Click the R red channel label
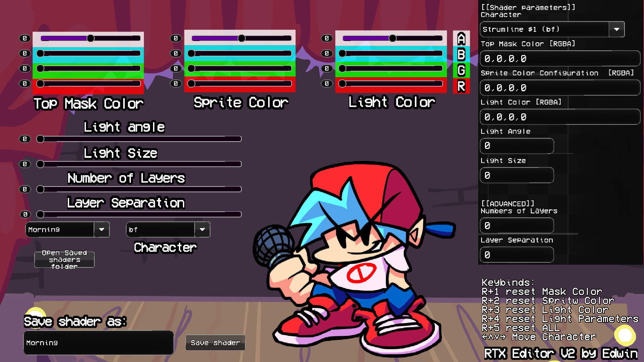644x362 pixels. pos(461,86)
